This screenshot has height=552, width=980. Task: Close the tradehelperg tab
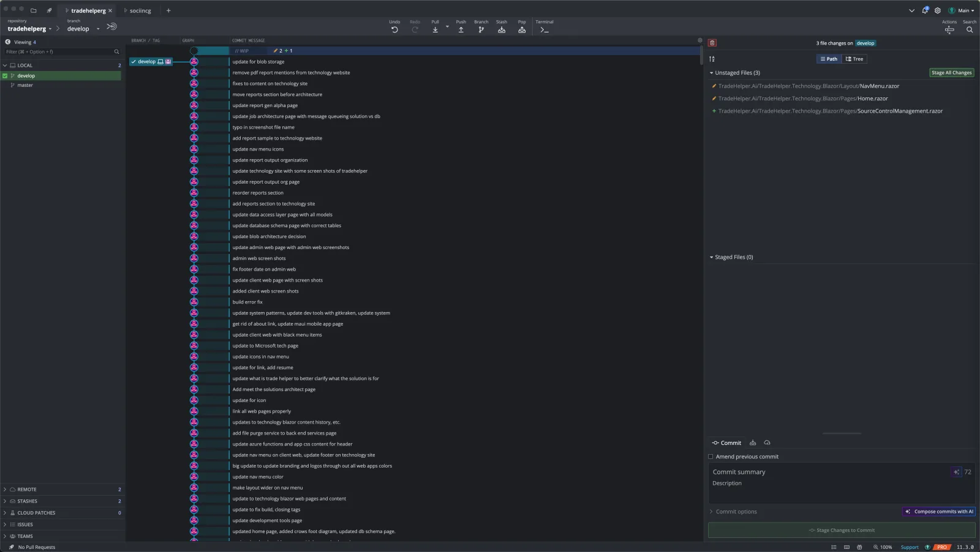[110, 10]
